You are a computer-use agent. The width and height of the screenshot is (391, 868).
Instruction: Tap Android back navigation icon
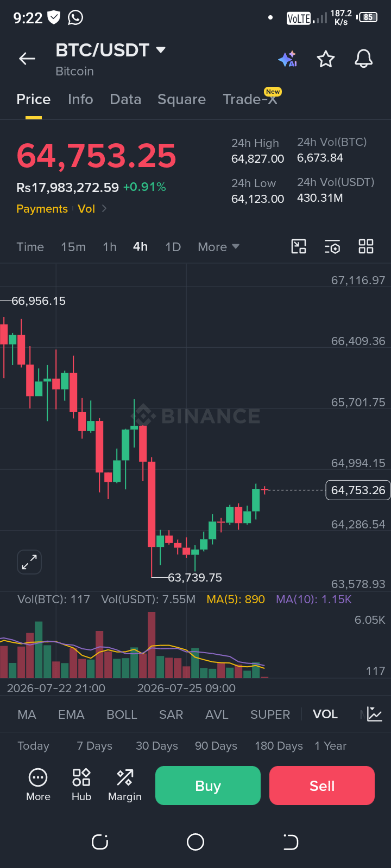(x=291, y=842)
